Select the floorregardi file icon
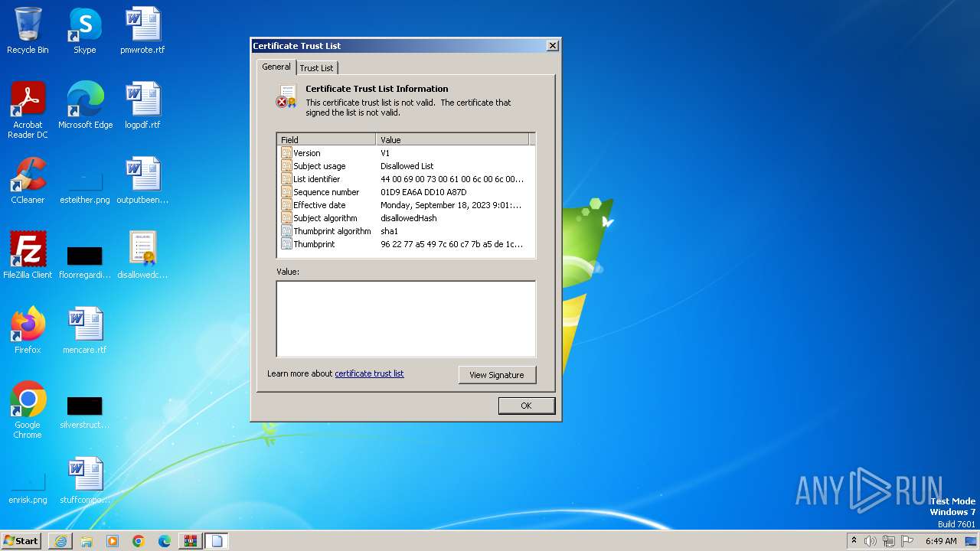This screenshot has height=551, width=980. pyautogui.click(x=85, y=259)
